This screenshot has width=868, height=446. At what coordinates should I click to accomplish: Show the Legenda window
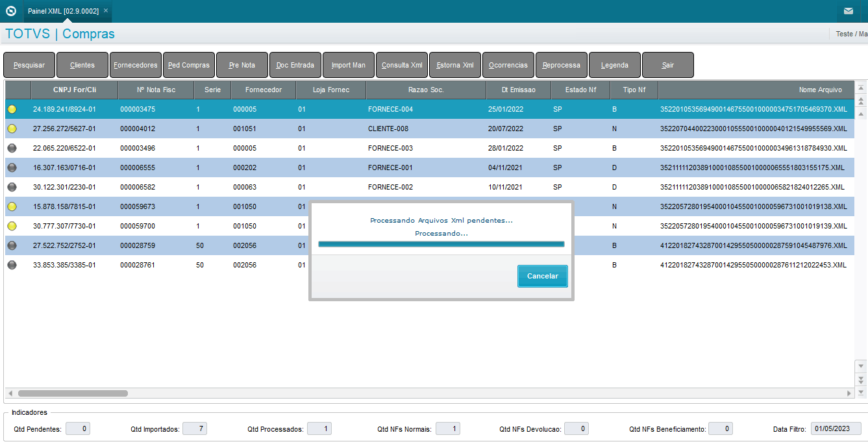coord(615,65)
